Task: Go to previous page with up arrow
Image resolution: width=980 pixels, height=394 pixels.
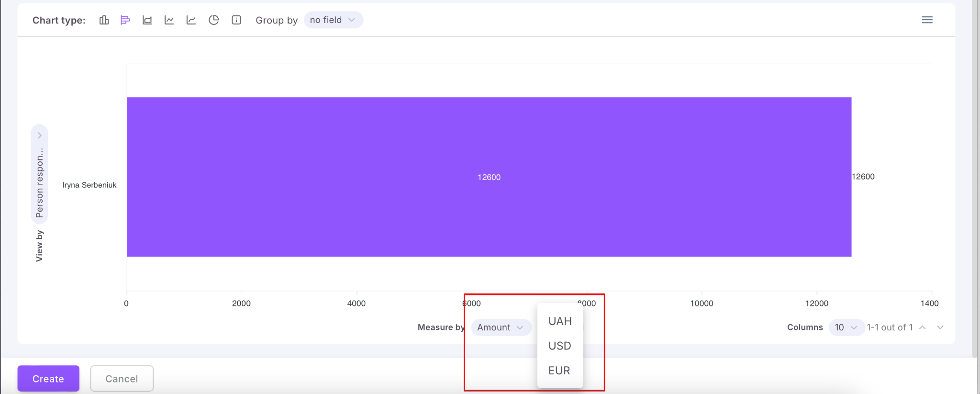Action: tap(923, 327)
